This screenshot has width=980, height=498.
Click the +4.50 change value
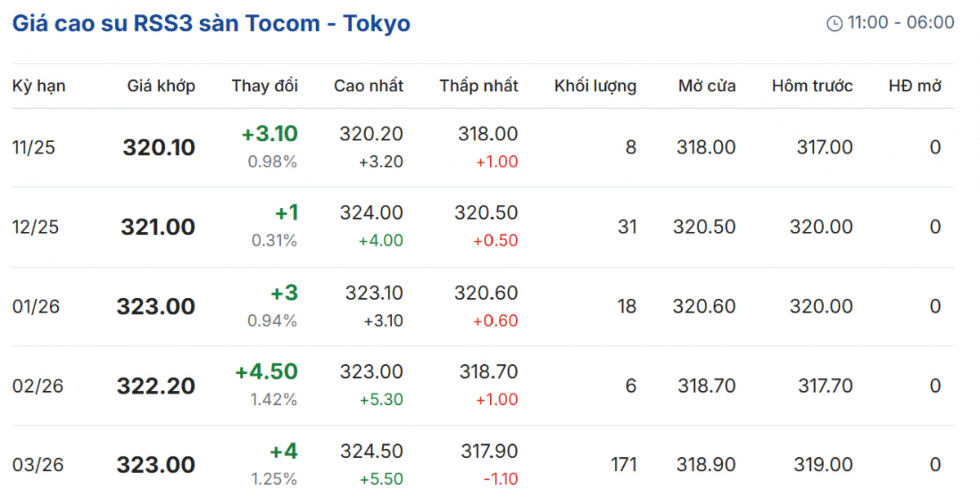coord(266,372)
